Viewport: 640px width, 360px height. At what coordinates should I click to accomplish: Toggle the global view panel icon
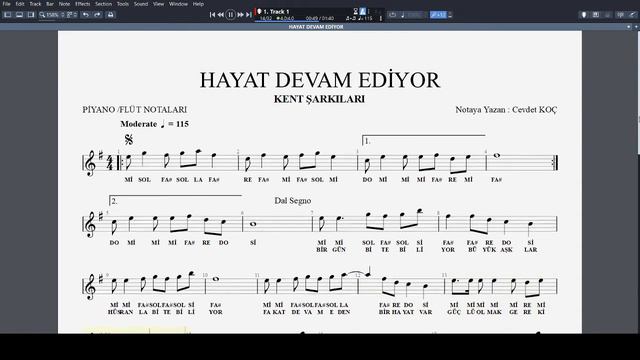point(19,15)
